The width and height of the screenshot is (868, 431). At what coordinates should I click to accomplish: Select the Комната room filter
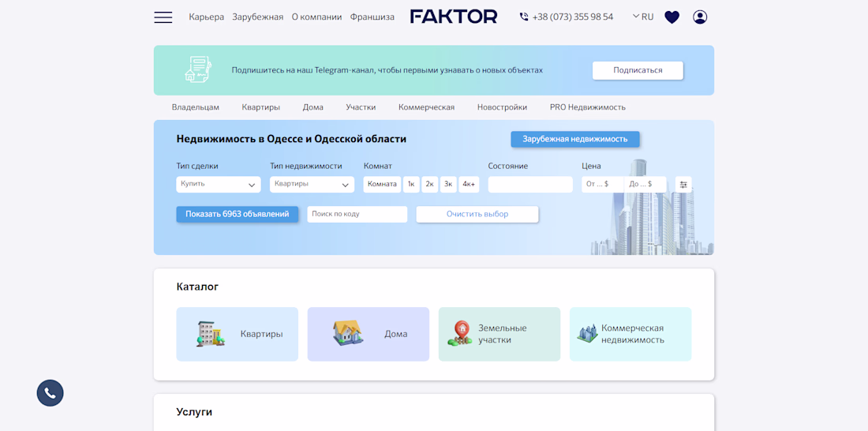tap(382, 185)
